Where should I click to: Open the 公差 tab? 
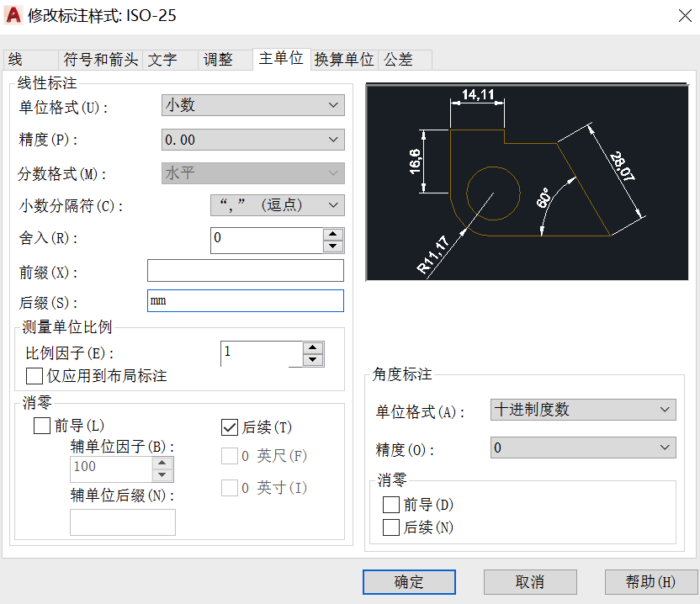tap(405, 60)
